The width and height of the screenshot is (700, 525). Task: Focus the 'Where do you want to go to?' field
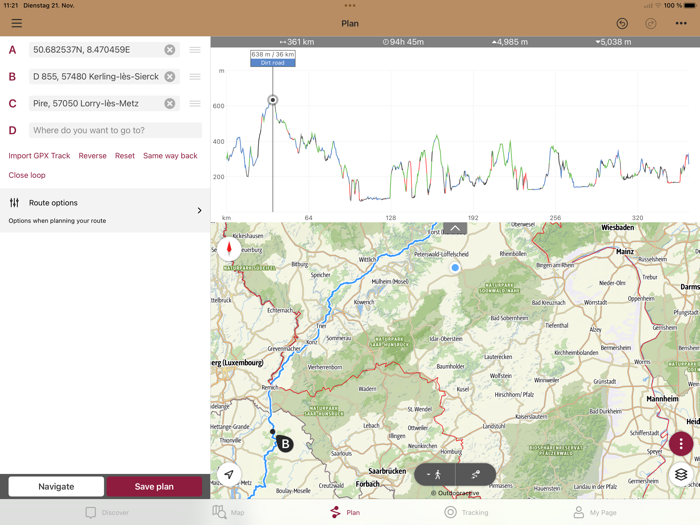[x=115, y=130]
